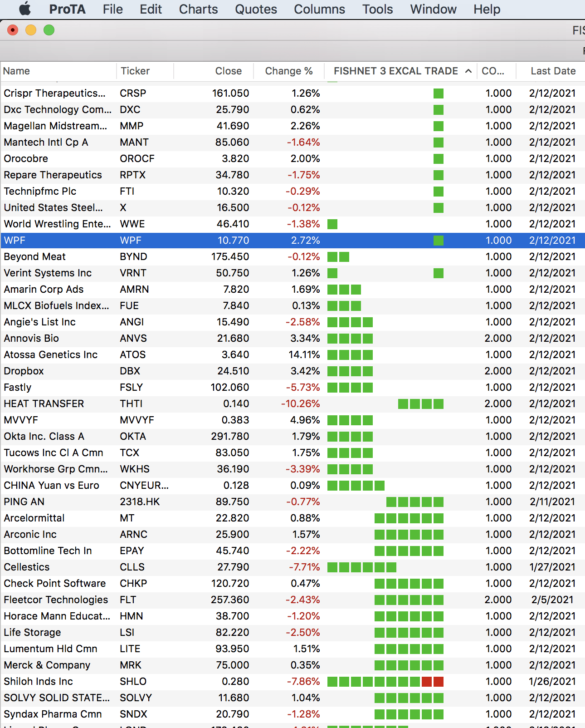Viewport: 585px width, 728px height.
Task: Click green signal square in Repare Therapeutics row
Action: [x=438, y=175]
